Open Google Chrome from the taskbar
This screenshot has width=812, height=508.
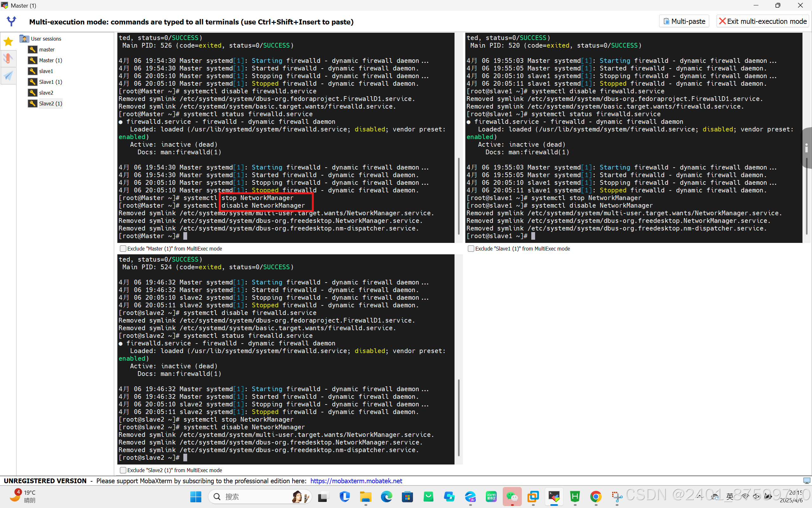point(596,497)
